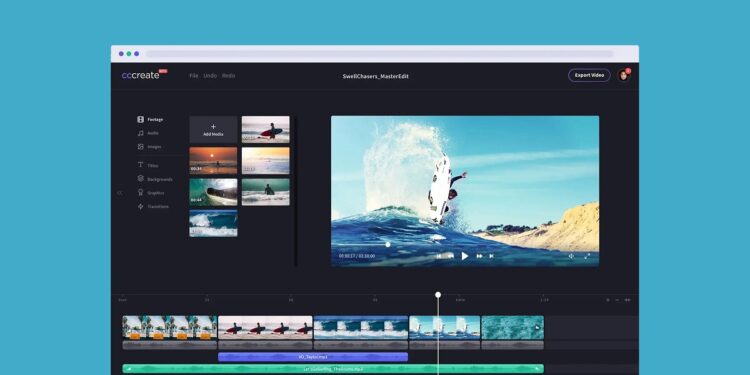
Task: Open the Audio music-note icon
Action: [141, 133]
